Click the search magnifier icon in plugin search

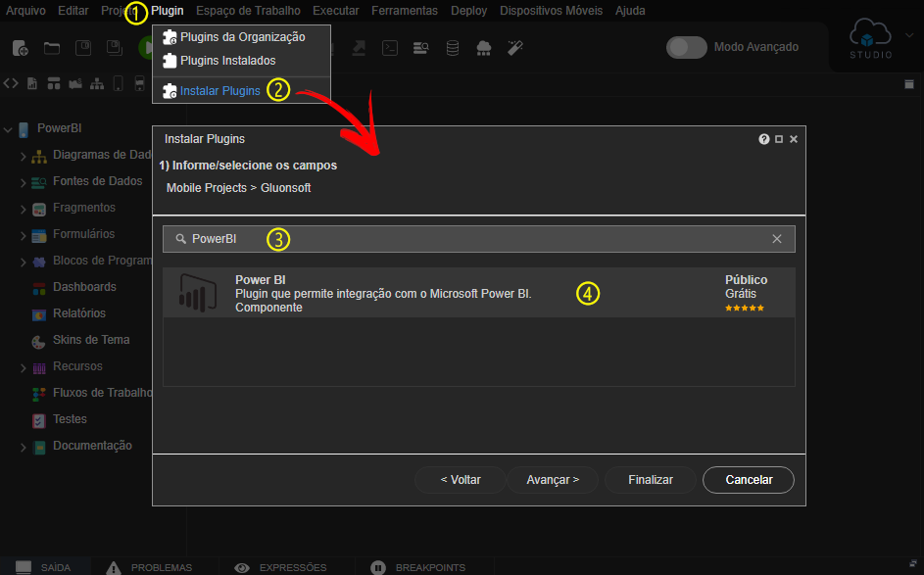click(x=181, y=239)
